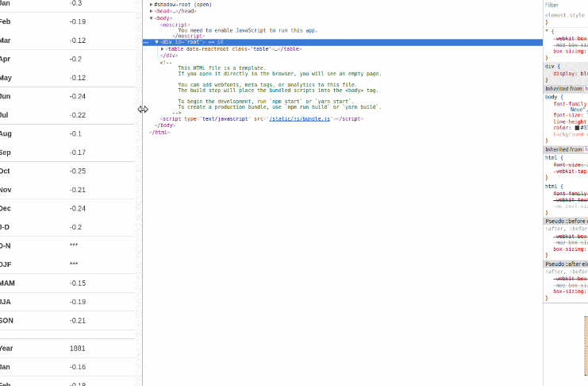Collapse the body element node

point(152,17)
